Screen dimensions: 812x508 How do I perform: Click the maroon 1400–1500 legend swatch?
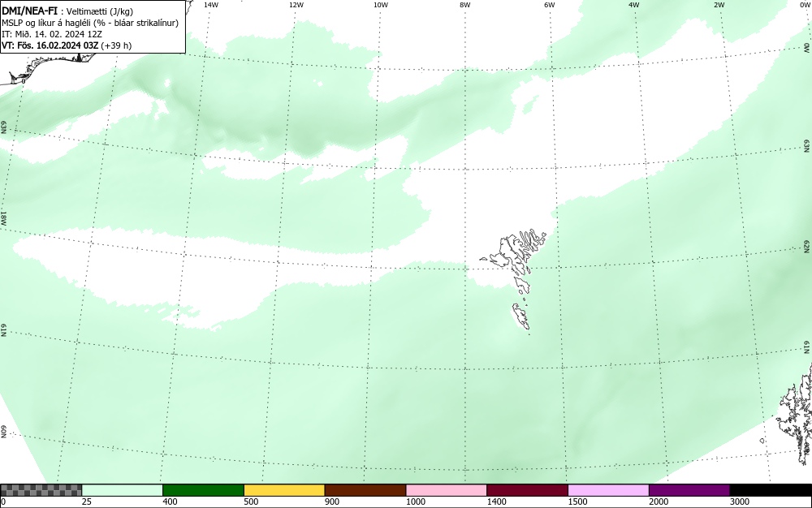(528, 490)
